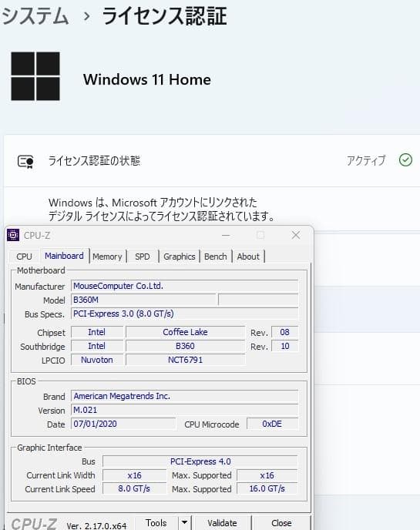The width and height of the screenshot is (420, 530).
Task: Click the green activation checkmark icon
Action: (405, 160)
